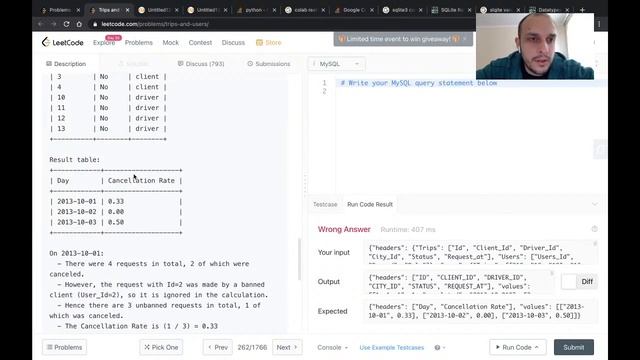Screen dimensions: 640x360
Task: Click the '2013-10-01' result table row
Action: [x=116, y=201]
